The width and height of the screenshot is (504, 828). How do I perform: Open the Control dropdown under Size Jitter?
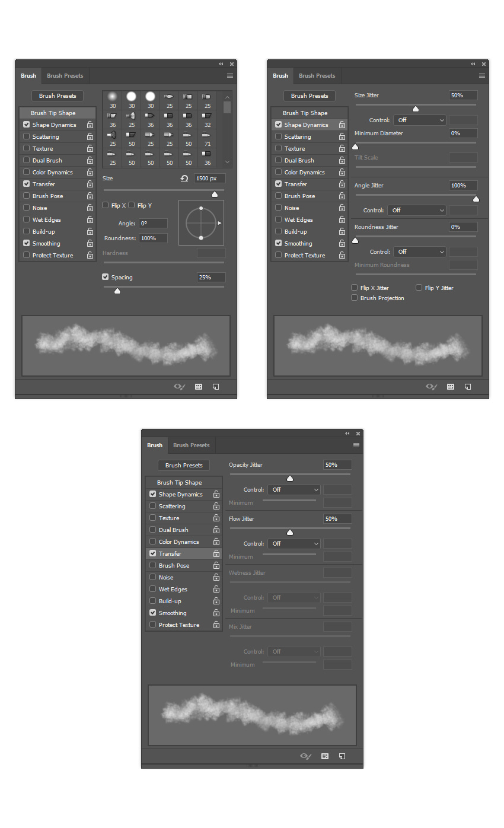(x=420, y=120)
